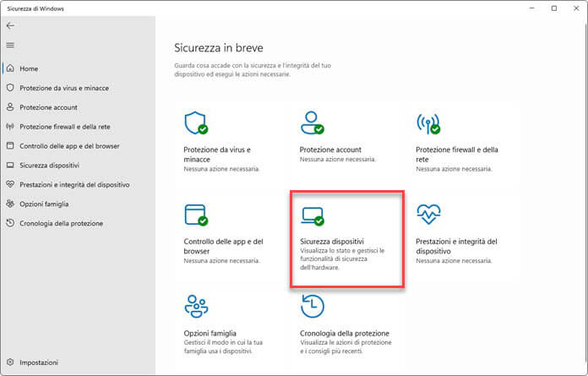Click the large heartbeat icon of device health tile
The width and height of the screenshot is (588, 376).
[428, 214]
